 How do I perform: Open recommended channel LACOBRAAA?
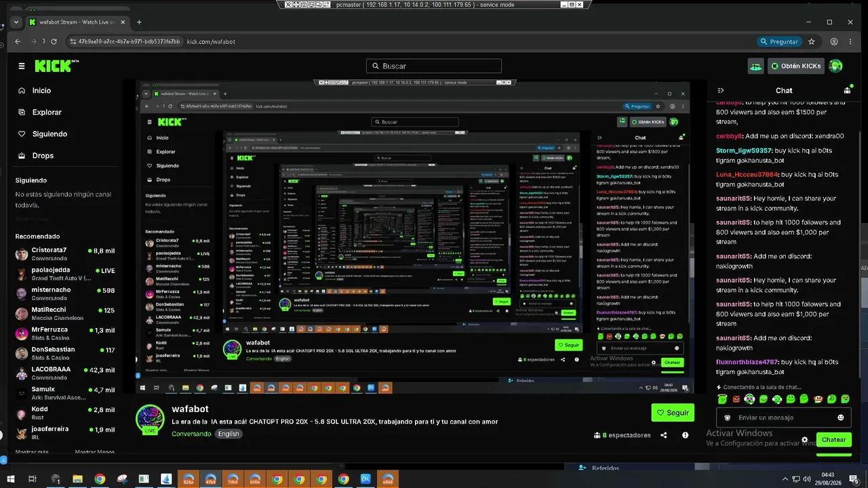coord(65,373)
